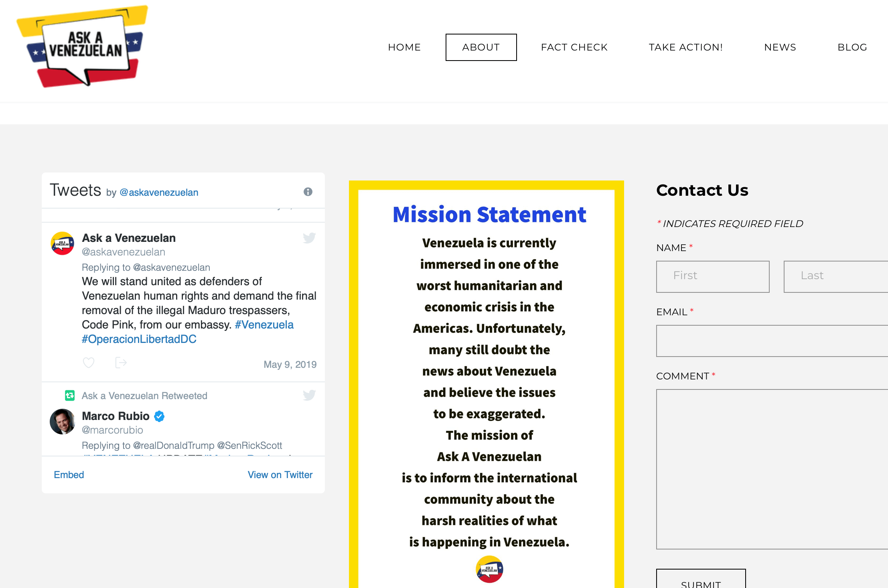Focus the First name input field
888x588 pixels.
point(713,277)
